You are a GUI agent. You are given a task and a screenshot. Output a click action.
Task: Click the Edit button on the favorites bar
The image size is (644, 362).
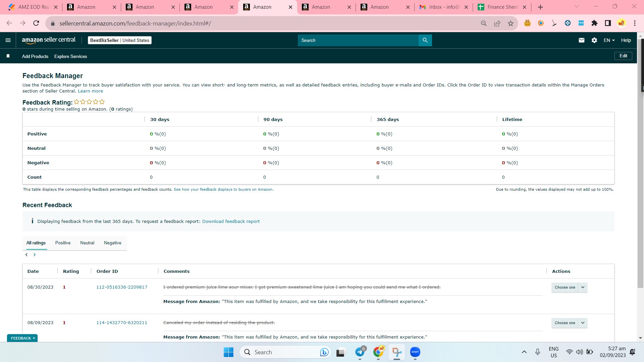pos(623,56)
